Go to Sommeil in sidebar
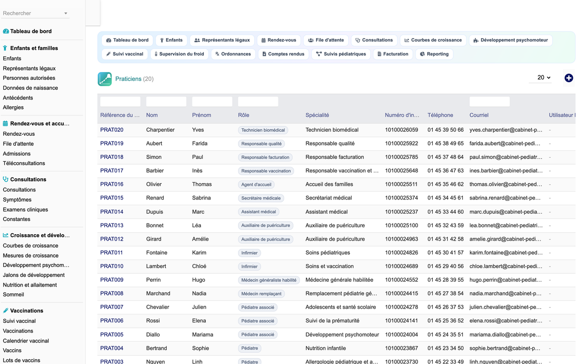Screen dimensions: 588x364 pos(13,295)
